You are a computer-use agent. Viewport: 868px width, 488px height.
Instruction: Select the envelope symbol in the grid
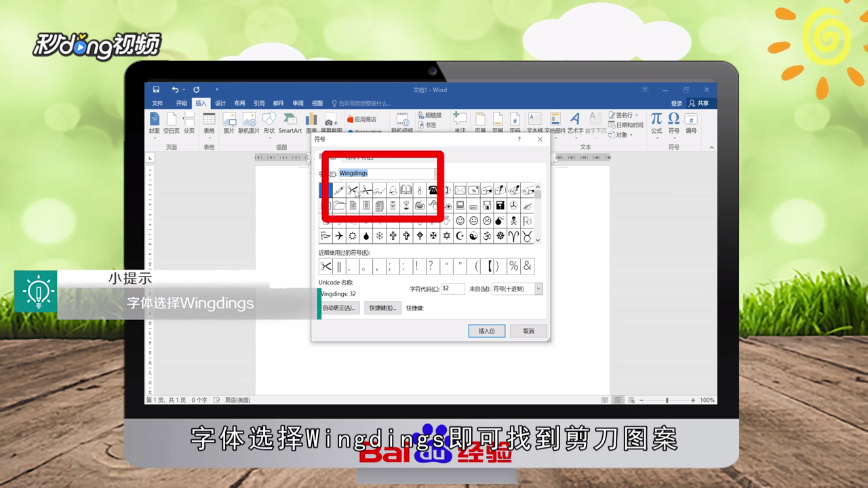coord(460,190)
